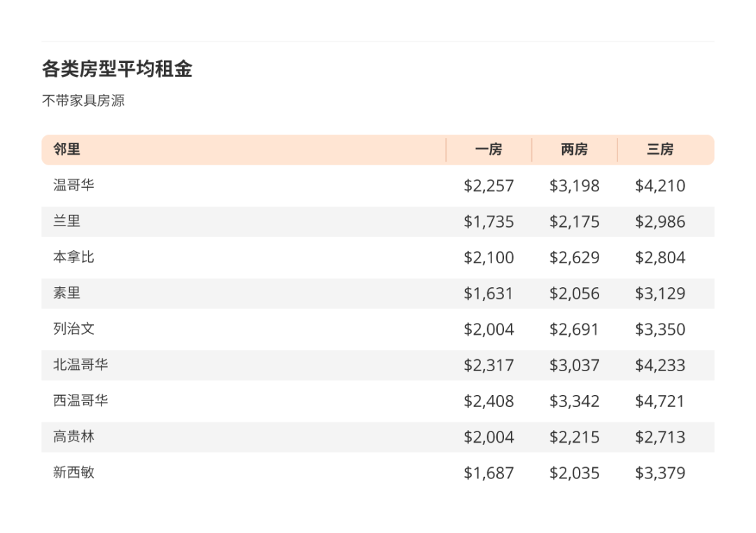
Task: Select the $2,257 one-bedroom price
Action: click(489, 186)
